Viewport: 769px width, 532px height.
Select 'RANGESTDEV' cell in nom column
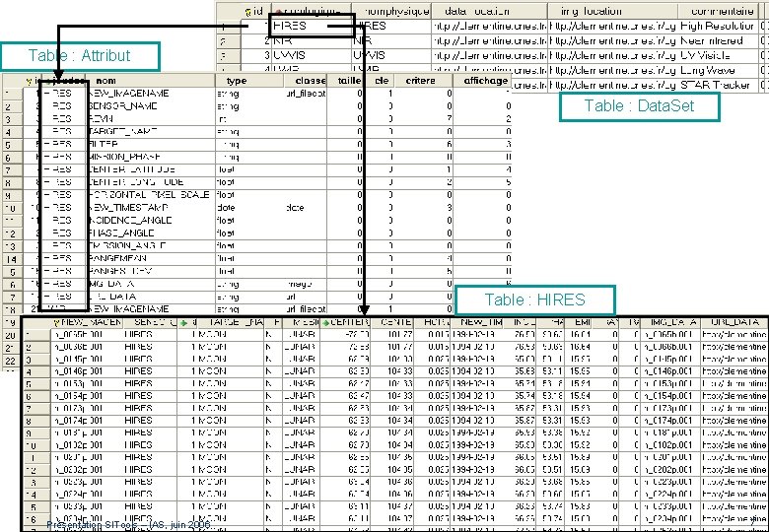pos(151,271)
